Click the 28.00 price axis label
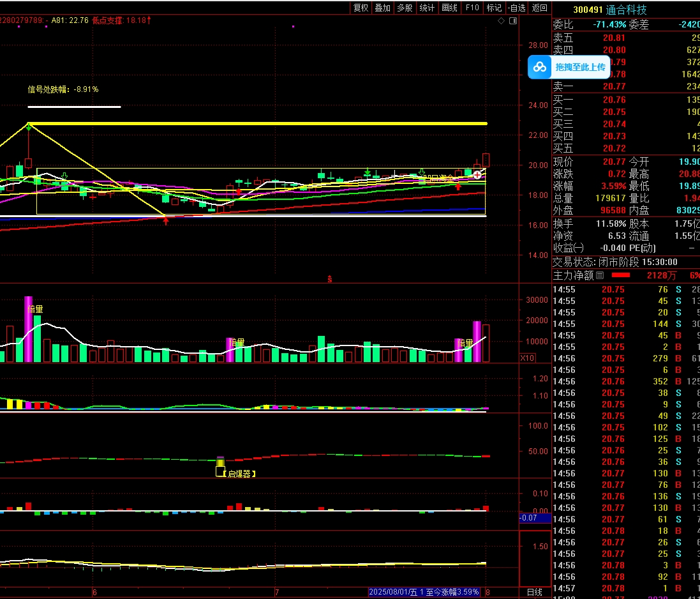Screen dimensions: 700x599 click(x=538, y=45)
